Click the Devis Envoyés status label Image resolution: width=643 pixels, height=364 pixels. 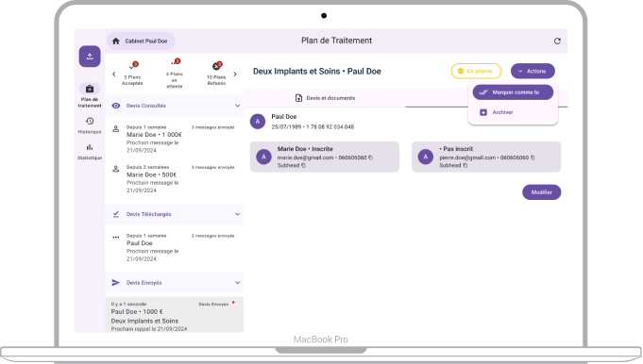point(213,305)
